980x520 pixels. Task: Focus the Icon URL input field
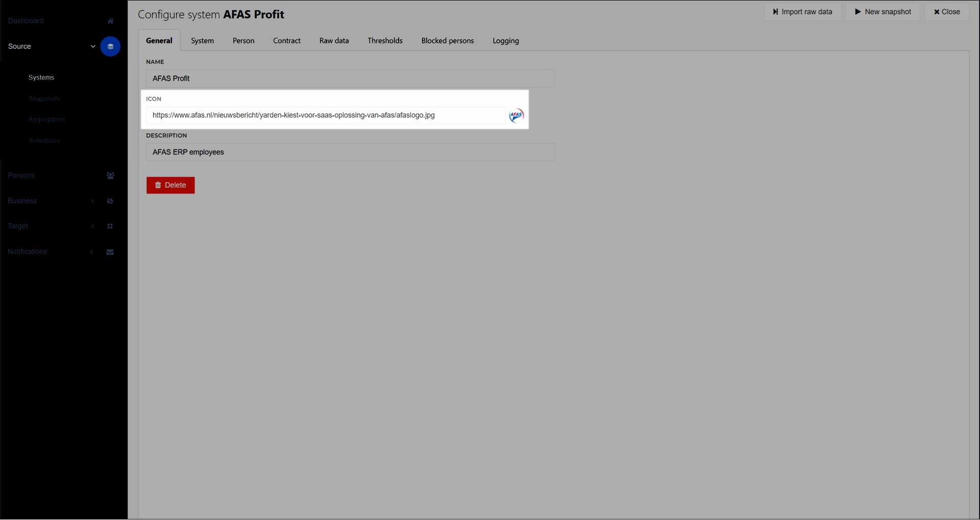click(326, 115)
